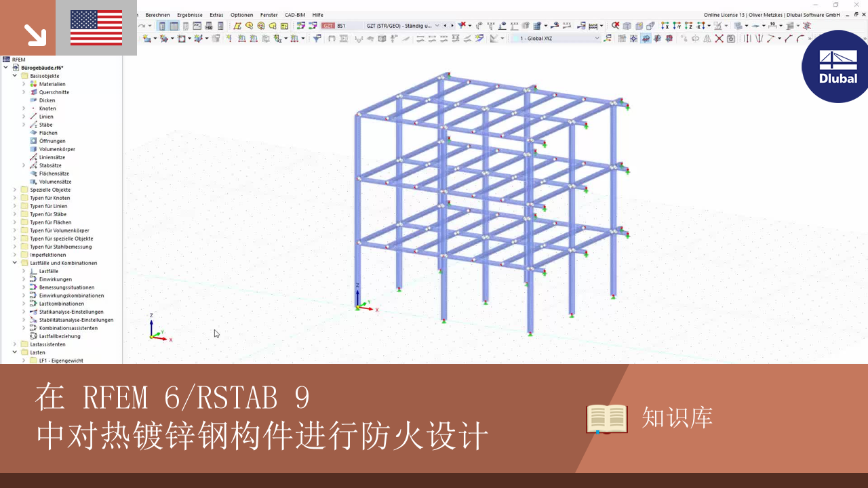This screenshot has width=868, height=488.
Task: Select Bemessungssituationen in the tree
Action: 66,287
